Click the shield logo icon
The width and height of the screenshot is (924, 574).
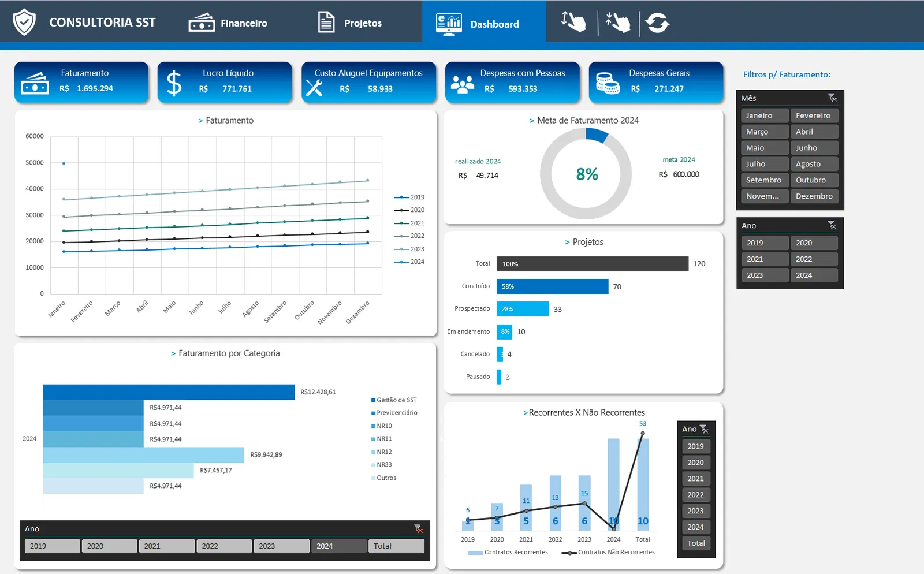(24, 23)
